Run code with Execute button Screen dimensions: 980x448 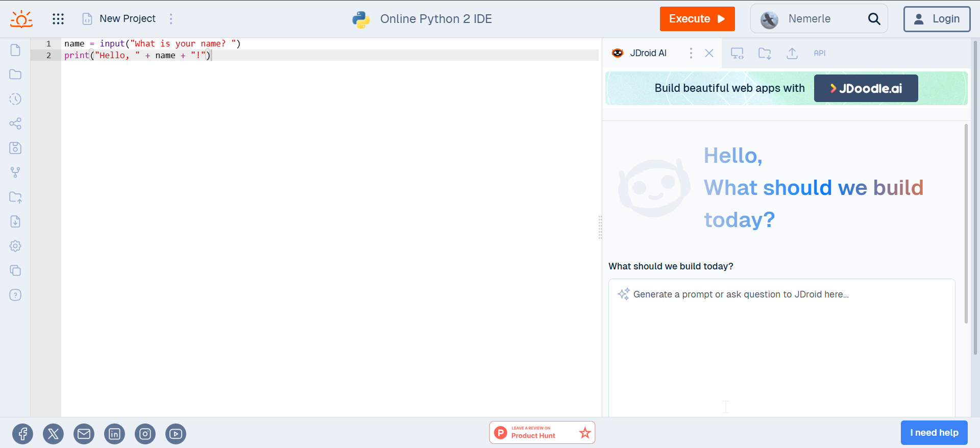[697, 19]
